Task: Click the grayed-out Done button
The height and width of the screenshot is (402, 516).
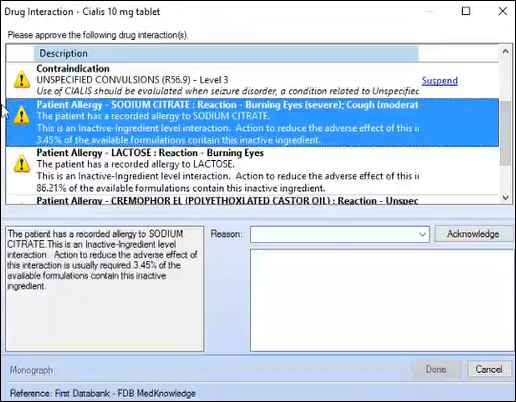Action: 436,369
